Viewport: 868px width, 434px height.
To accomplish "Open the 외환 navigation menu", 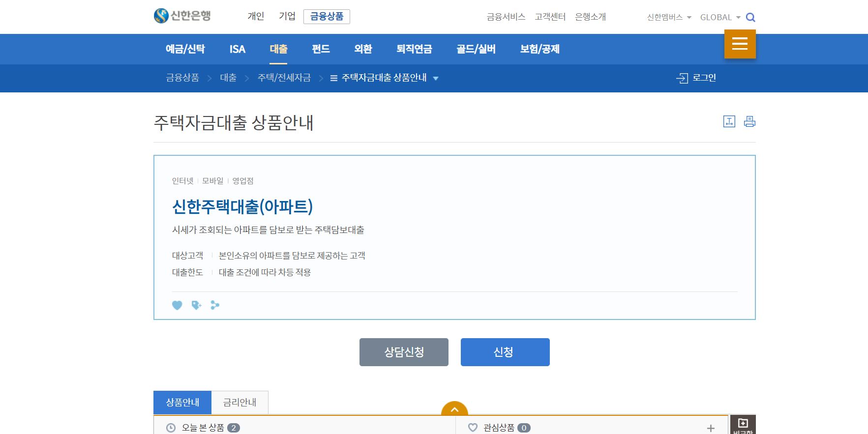I will point(363,49).
